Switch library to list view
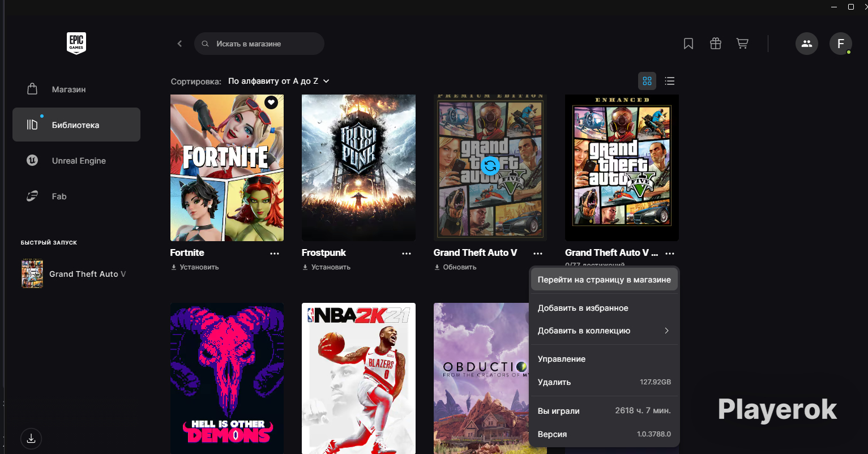The image size is (868, 454). [670, 81]
